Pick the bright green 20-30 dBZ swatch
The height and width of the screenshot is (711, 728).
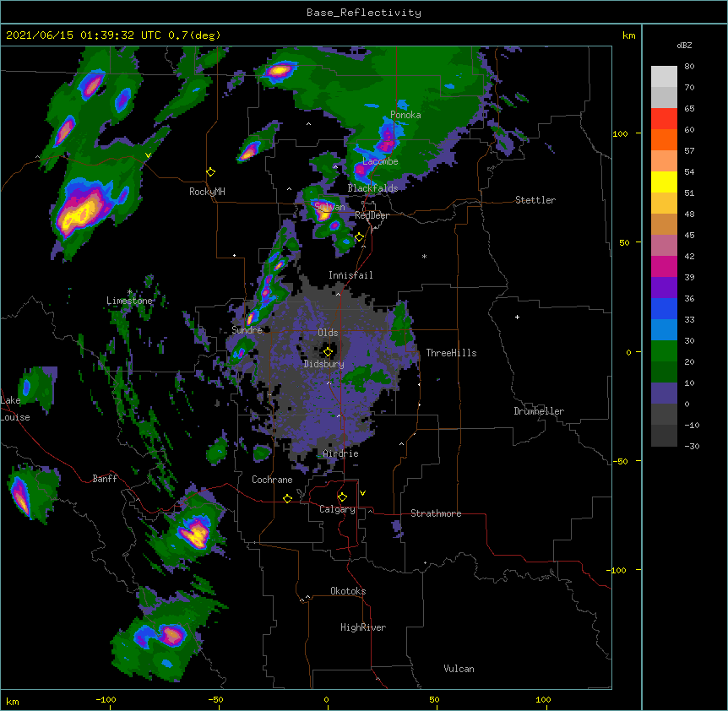click(x=664, y=351)
